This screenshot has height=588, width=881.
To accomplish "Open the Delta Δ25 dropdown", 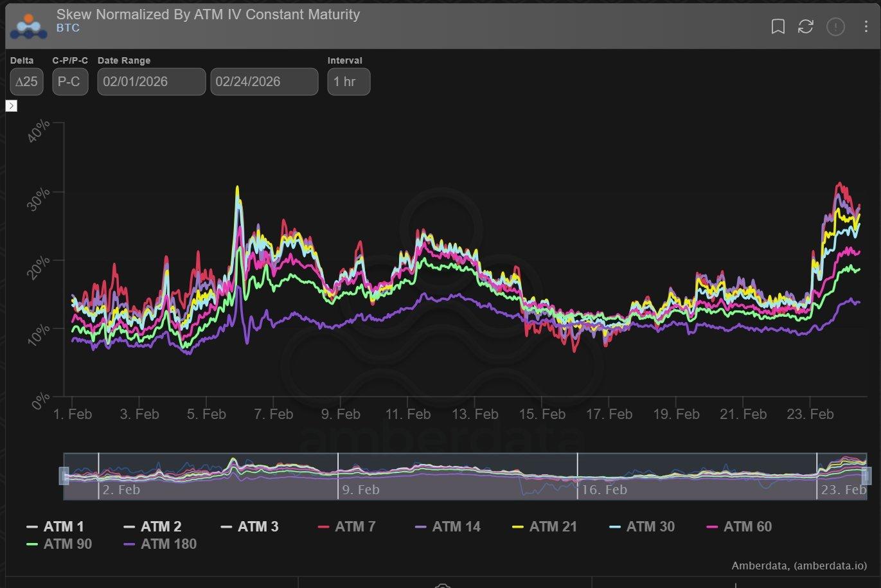I will point(27,82).
